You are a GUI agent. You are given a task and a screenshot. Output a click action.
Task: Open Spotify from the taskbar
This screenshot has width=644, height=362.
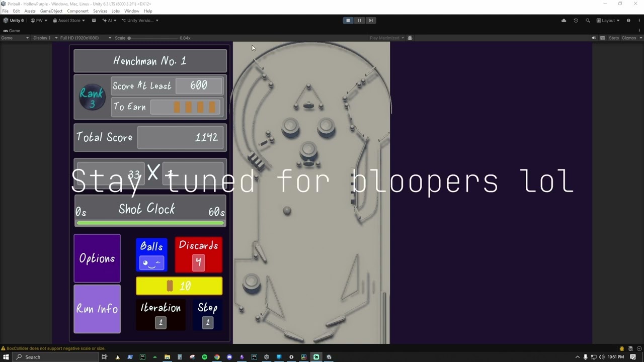point(204,357)
